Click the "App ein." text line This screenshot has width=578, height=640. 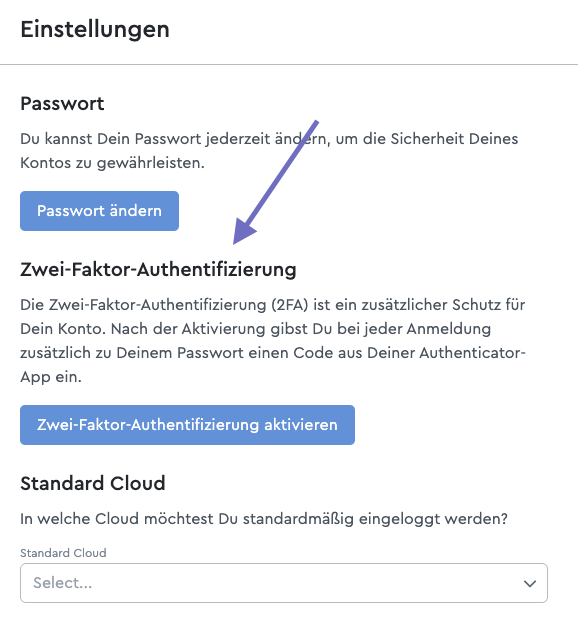coord(51,377)
